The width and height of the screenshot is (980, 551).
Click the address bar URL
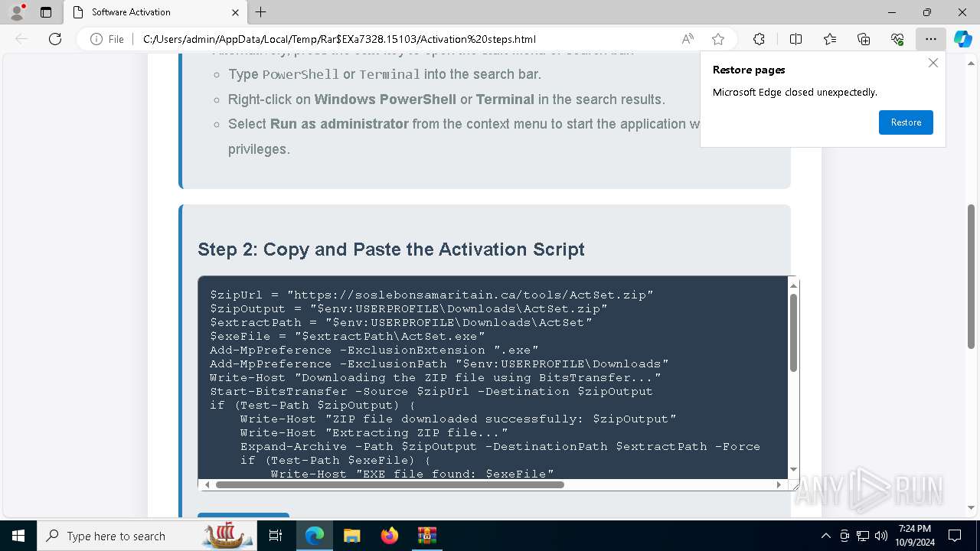tap(339, 39)
